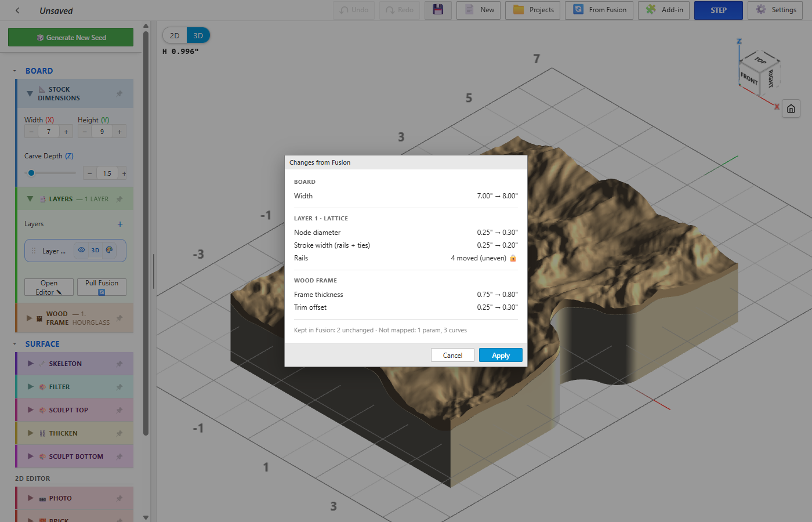Click the save floppy disk icon
812x522 pixels.
click(438, 10)
